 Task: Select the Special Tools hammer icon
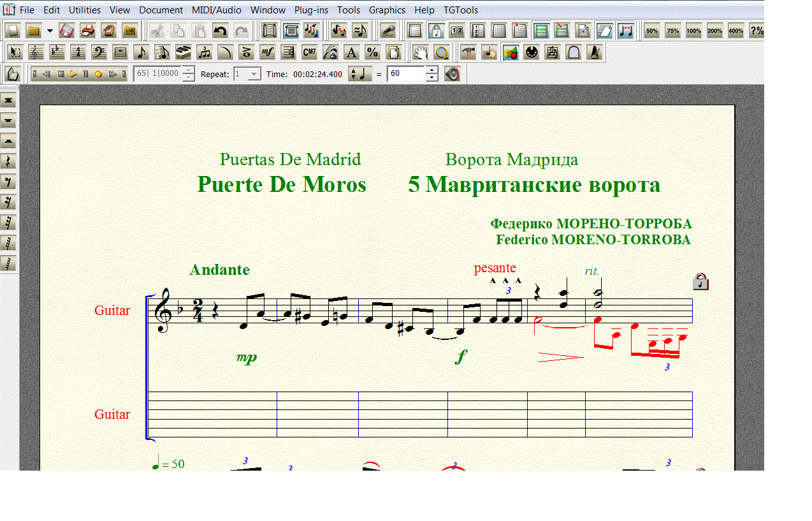point(468,52)
